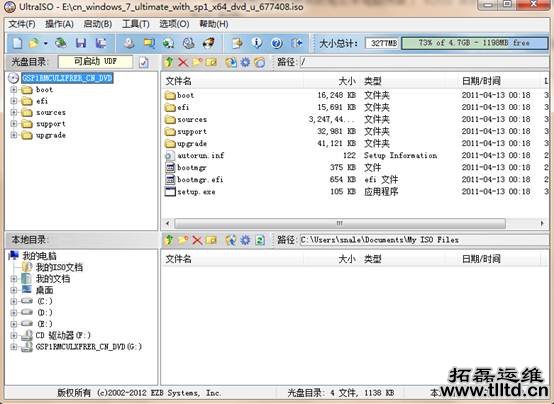The width and height of the screenshot is (554, 404).
Task: Sort local list by 文件名 column header
Action: [x=178, y=259]
